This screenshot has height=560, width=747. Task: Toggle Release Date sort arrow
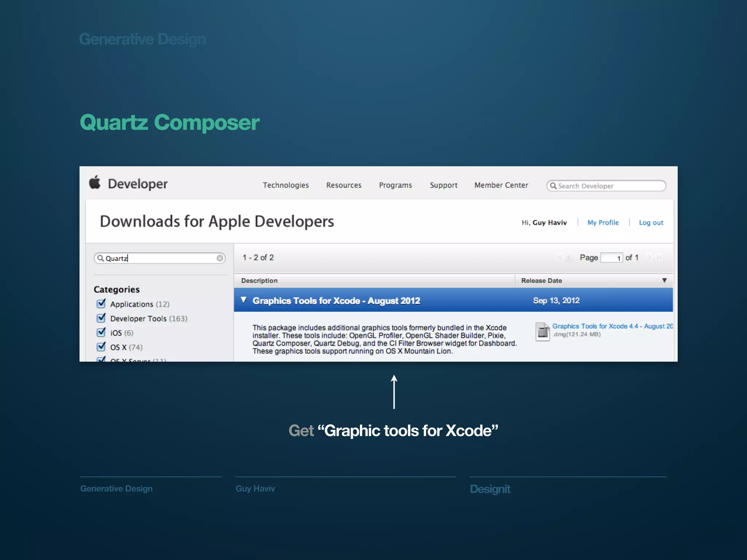point(664,280)
